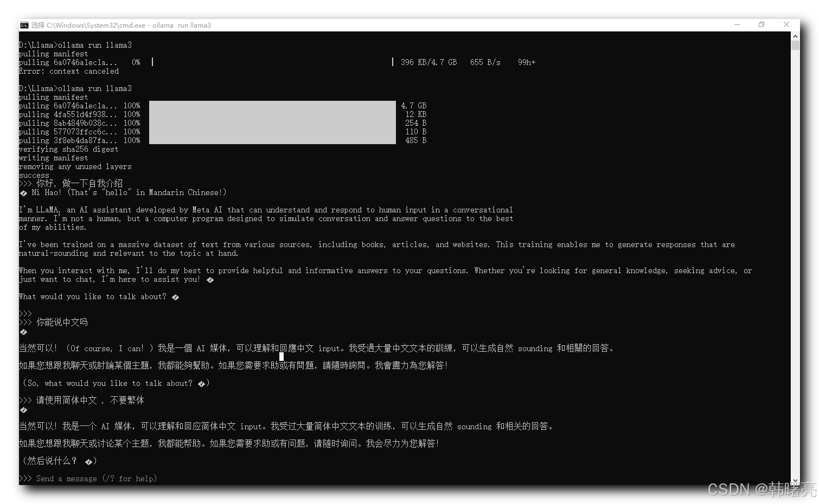Screen dimensions: 819x504
Task: Click the text cursor block in the response
Action: click(281, 356)
